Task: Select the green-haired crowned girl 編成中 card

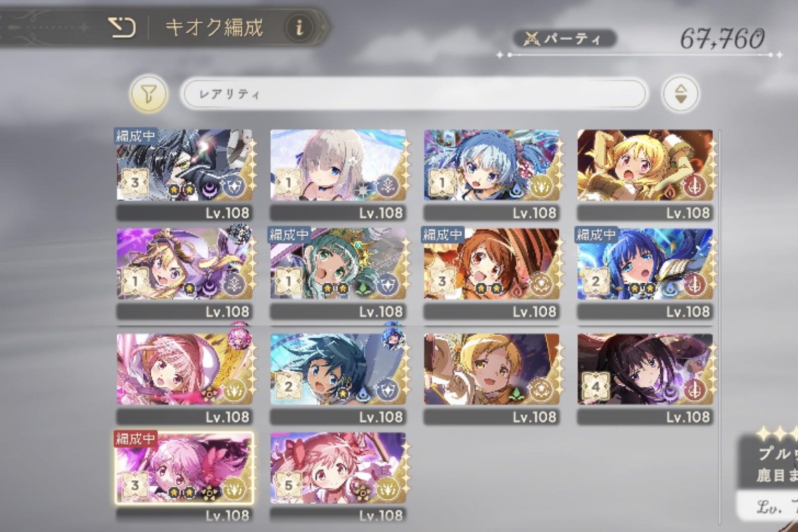Action: tap(338, 264)
